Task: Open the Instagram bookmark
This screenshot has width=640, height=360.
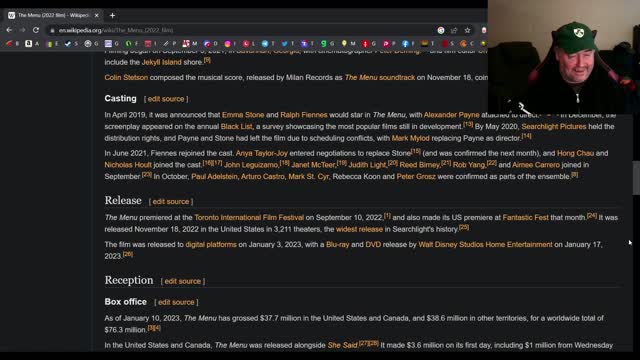Action: point(230,43)
